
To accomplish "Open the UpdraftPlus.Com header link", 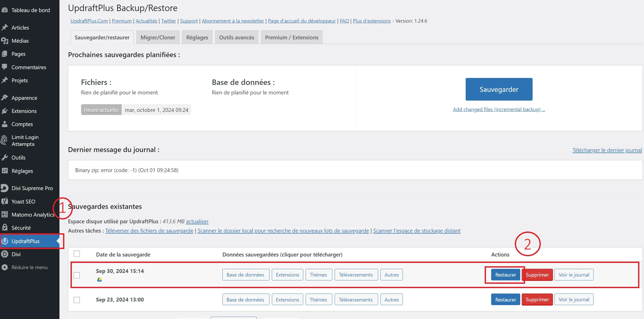I will coord(89,21).
